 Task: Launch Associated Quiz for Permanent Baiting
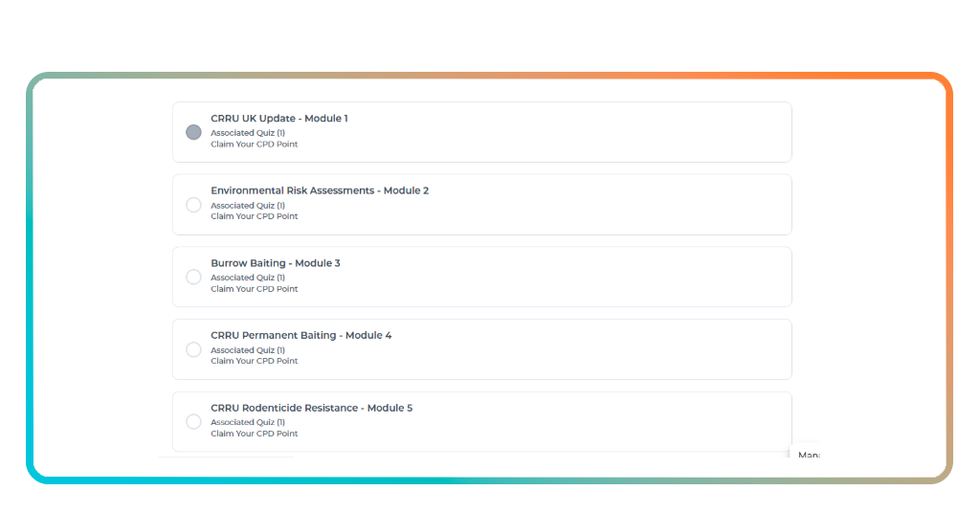(x=248, y=350)
